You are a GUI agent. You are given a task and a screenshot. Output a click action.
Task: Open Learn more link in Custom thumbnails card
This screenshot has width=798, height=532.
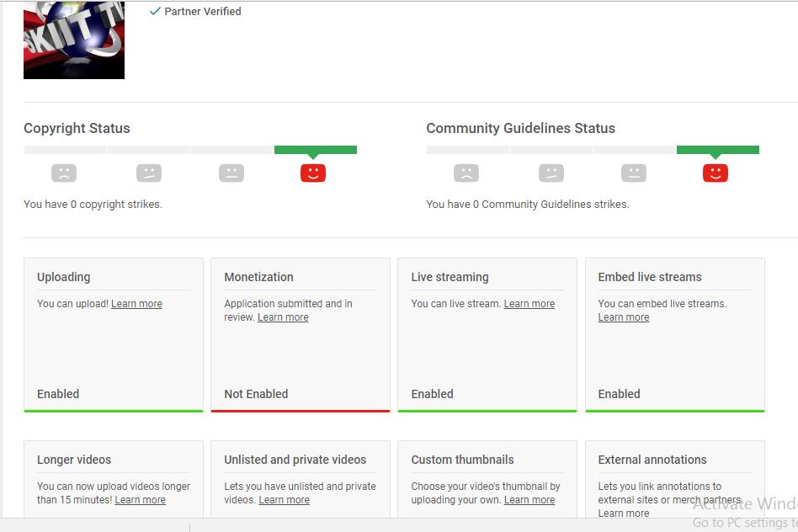point(529,500)
